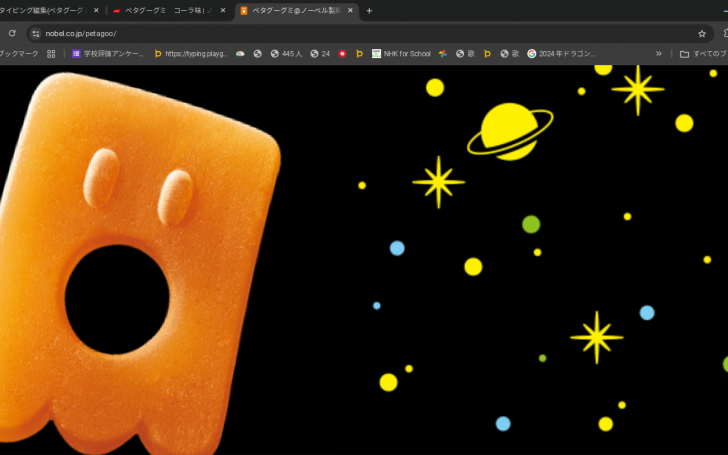Open the pinwheel icon bookmark

(443, 54)
